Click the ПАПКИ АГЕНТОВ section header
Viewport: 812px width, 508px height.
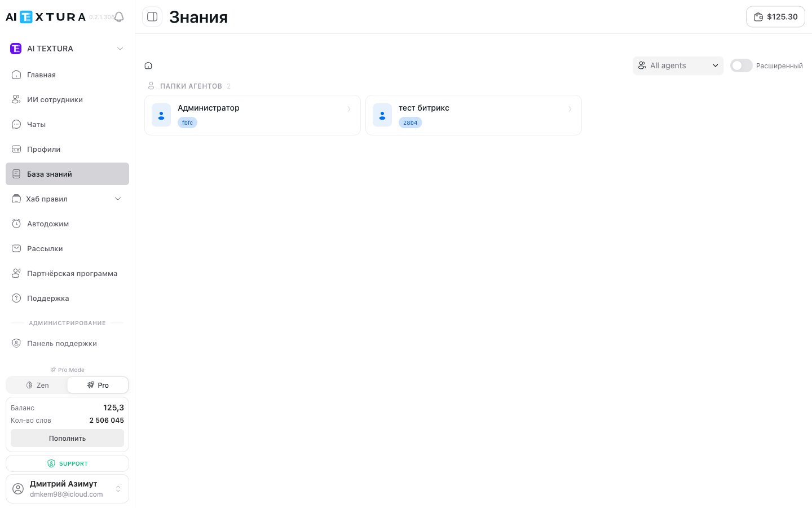[x=191, y=86]
